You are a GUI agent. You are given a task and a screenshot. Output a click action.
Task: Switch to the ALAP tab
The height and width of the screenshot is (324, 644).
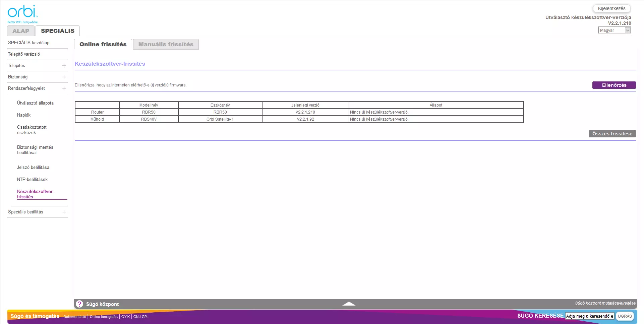point(21,31)
